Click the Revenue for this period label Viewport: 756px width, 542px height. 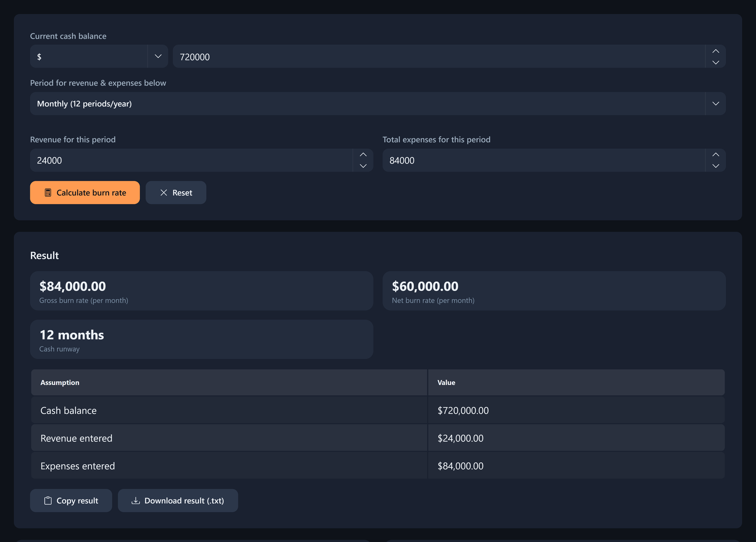pos(73,139)
